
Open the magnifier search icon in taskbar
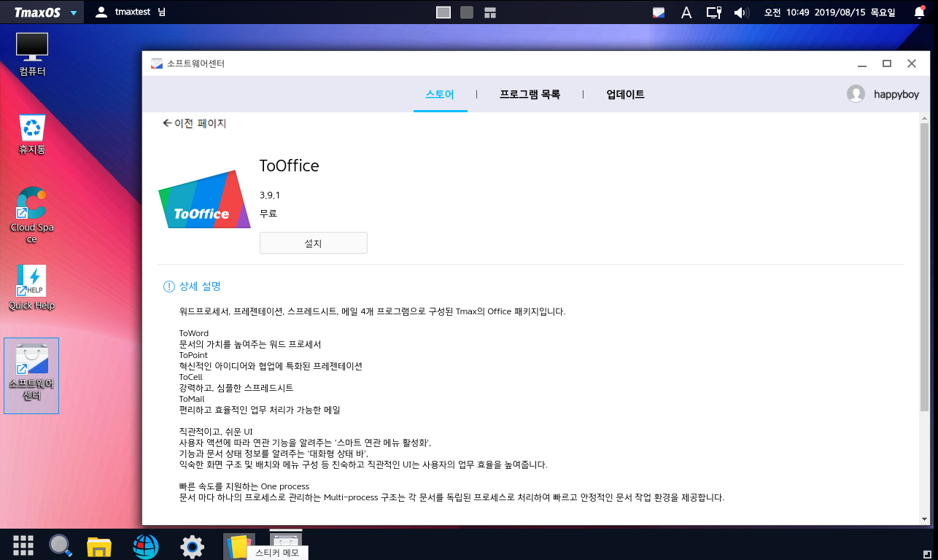click(x=60, y=545)
